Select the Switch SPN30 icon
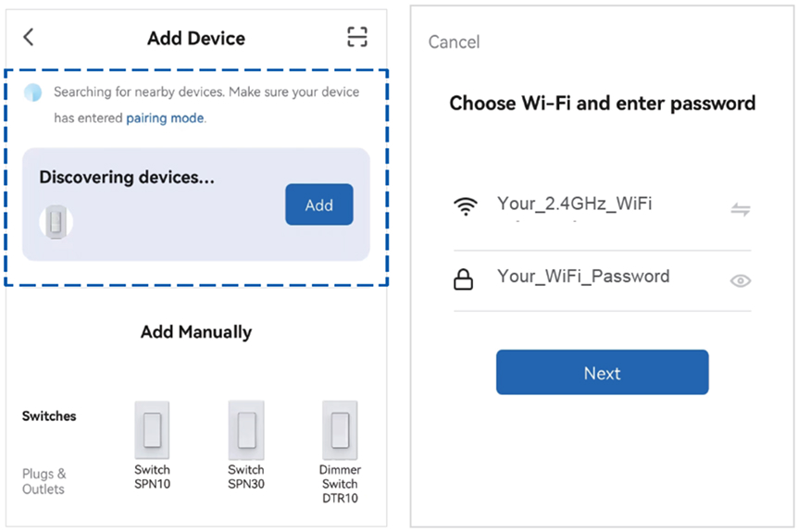Viewport: 798px width, 532px height. pyautogui.click(x=246, y=430)
